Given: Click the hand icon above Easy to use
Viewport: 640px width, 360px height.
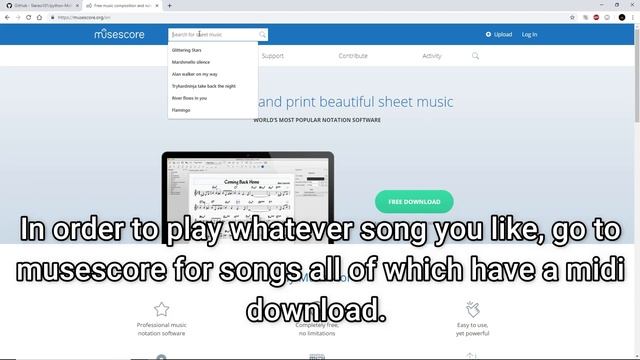Looking at the screenshot, I should [473, 309].
